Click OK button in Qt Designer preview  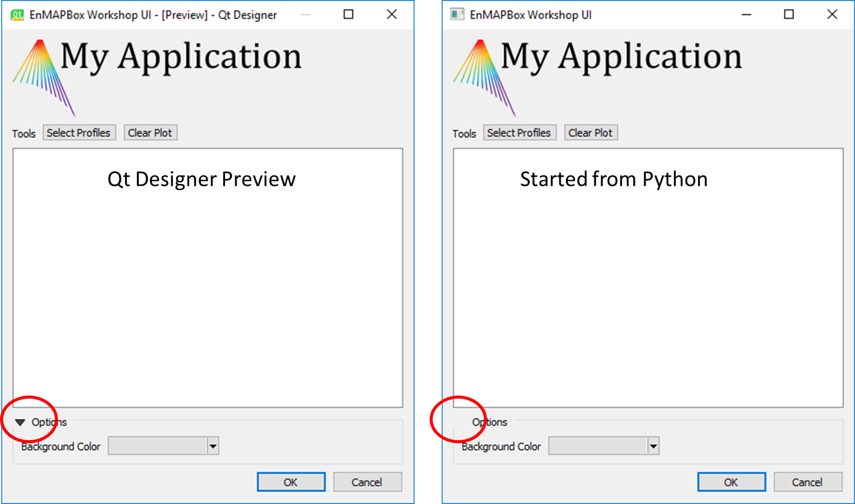[x=291, y=482]
